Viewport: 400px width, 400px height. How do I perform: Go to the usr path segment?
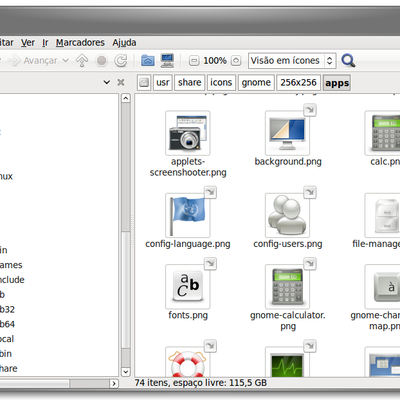click(x=163, y=82)
